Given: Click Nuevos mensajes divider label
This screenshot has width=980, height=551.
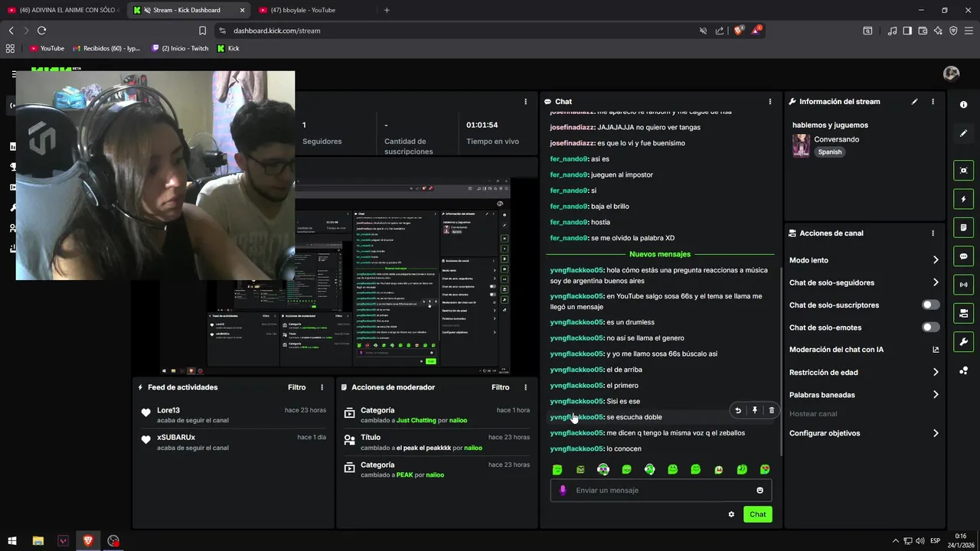Looking at the screenshot, I should coord(659,254).
